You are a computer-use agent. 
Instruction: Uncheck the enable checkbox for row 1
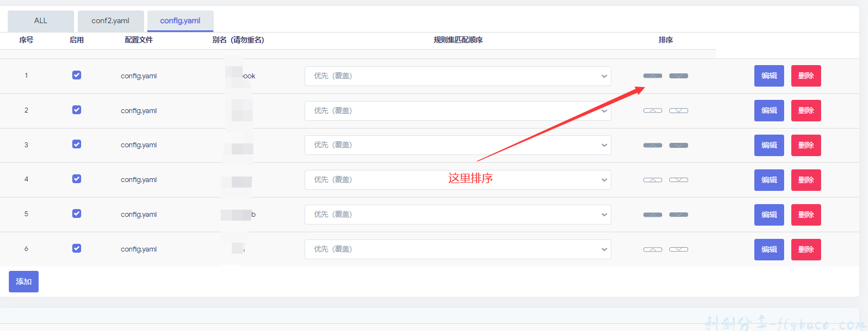[x=77, y=75]
